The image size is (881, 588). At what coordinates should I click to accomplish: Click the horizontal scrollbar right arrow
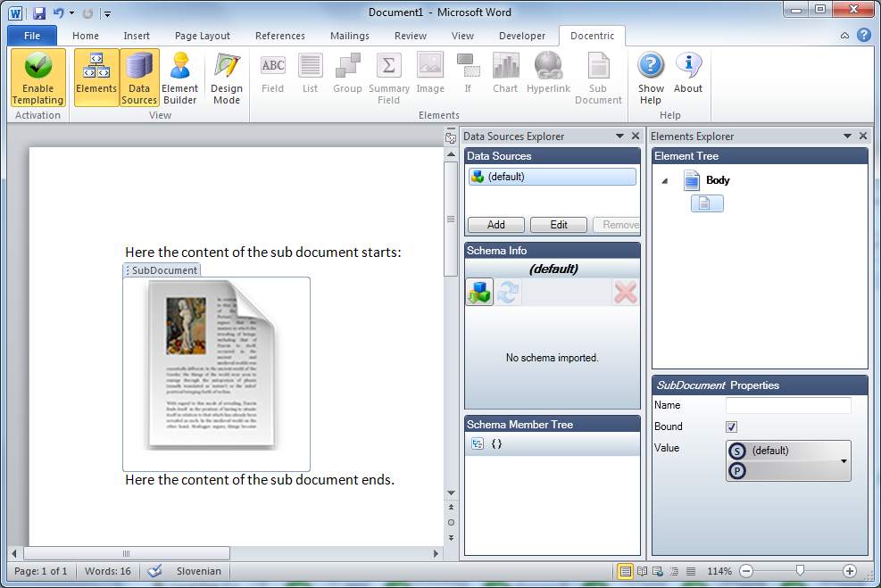[x=436, y=554]
